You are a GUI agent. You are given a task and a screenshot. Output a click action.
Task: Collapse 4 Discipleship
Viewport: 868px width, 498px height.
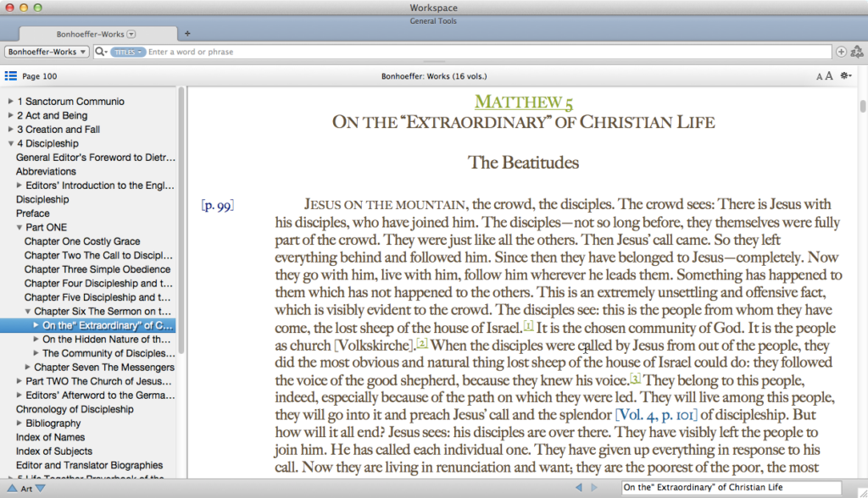pyautogui.click(x=10, y=143)
